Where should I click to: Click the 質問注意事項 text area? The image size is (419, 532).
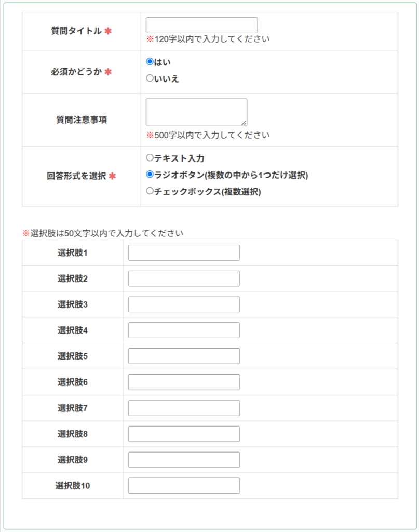(x=196, y=112)
